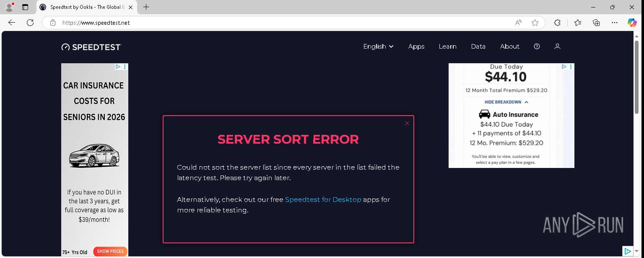View site information via the lock icon
The image size is (644, 258).
[x=53, y=23]
